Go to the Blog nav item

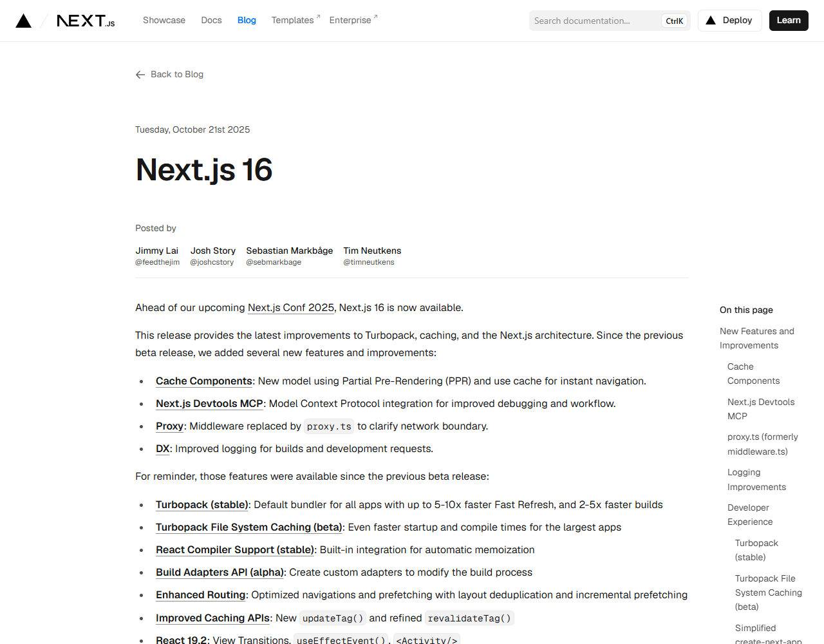pos(247,20)
